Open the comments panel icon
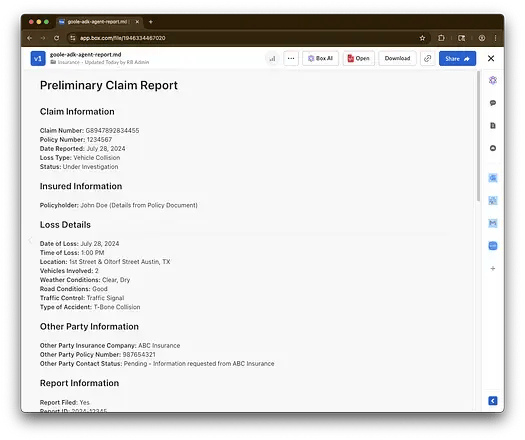This screenshot has width=525, height=440. [x=493, y=103]
